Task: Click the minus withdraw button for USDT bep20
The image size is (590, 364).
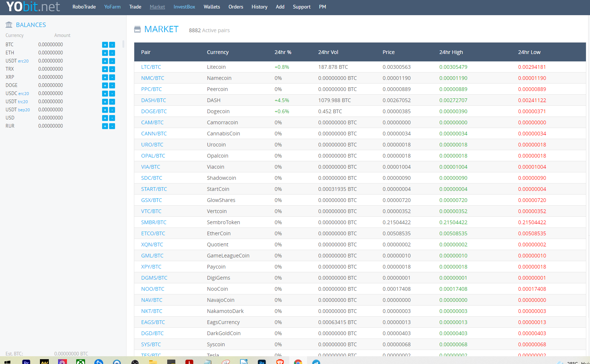Action: 112,110
